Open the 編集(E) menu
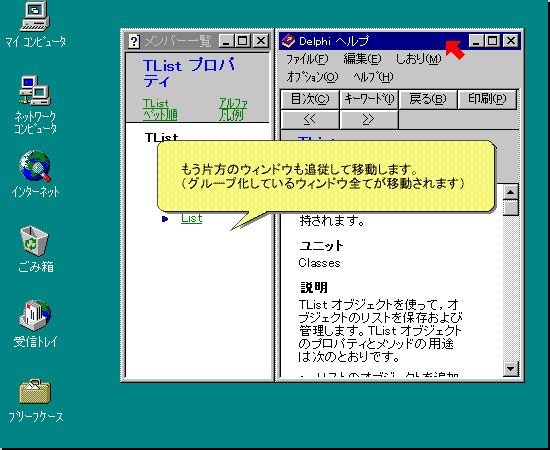 click(362, 59)
